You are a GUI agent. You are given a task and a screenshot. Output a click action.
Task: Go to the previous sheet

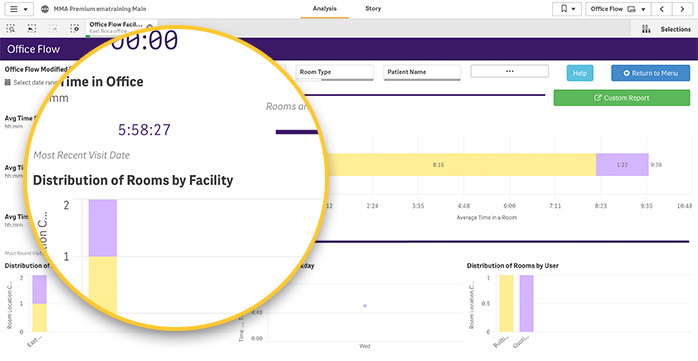coord(662,9)
